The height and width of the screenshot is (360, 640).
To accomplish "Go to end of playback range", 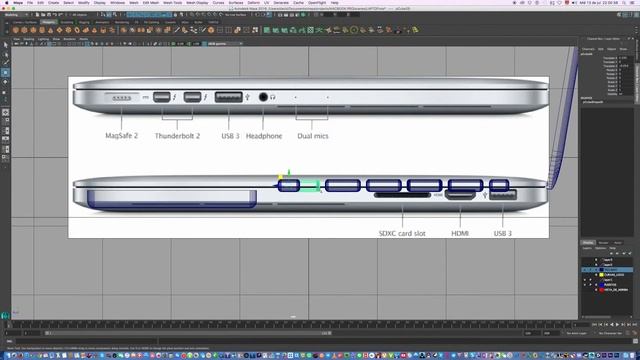I will click(x=634, y=324).
